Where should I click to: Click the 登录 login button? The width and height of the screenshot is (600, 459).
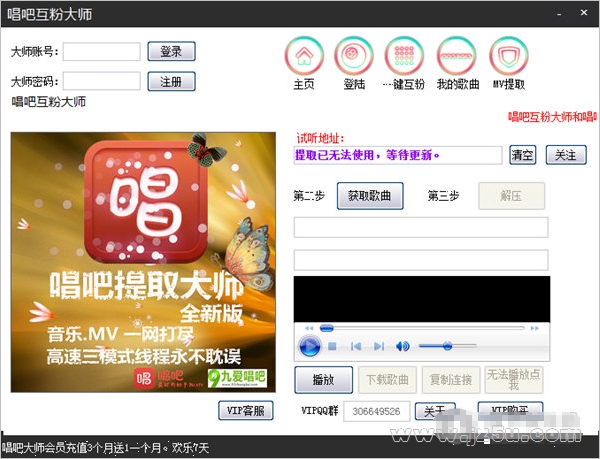(171, 51)
